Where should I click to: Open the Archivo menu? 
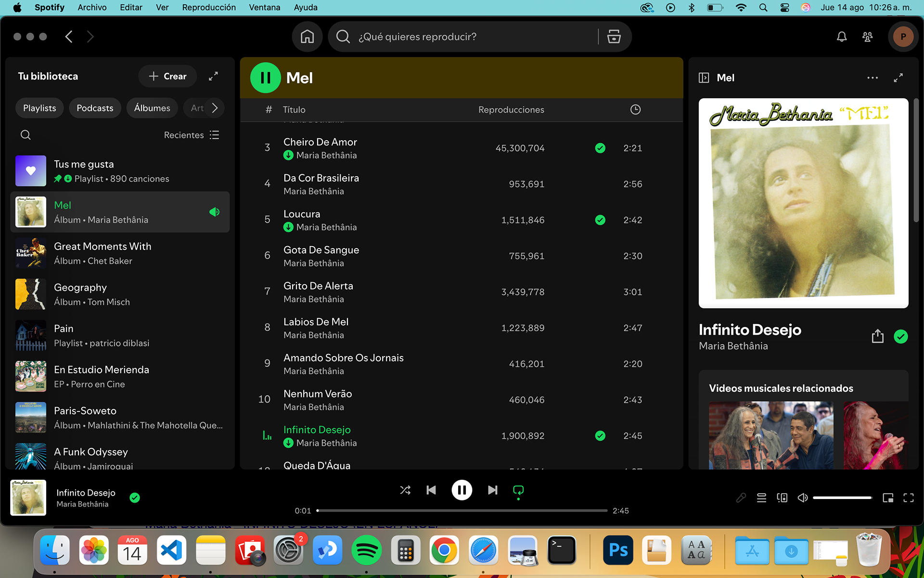click(x=92, y=7)
